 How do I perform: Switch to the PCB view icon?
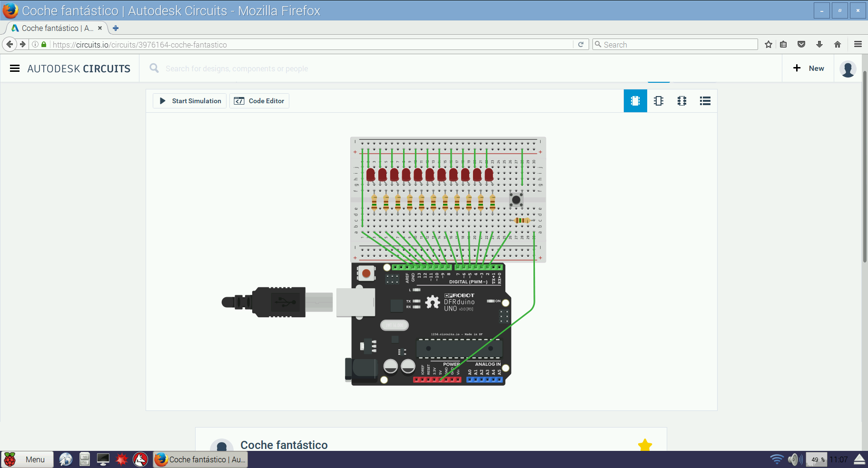pyautogui.click(x=682, y=101)
